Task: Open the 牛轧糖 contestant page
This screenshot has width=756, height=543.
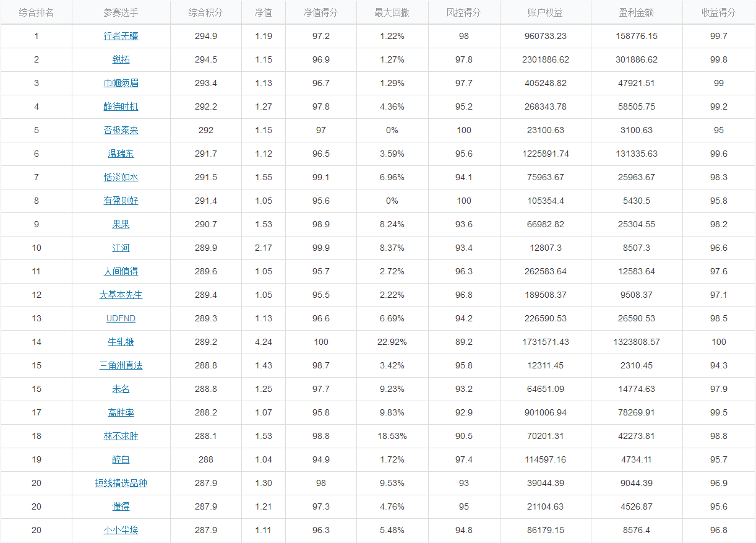Action: point(121,342)
